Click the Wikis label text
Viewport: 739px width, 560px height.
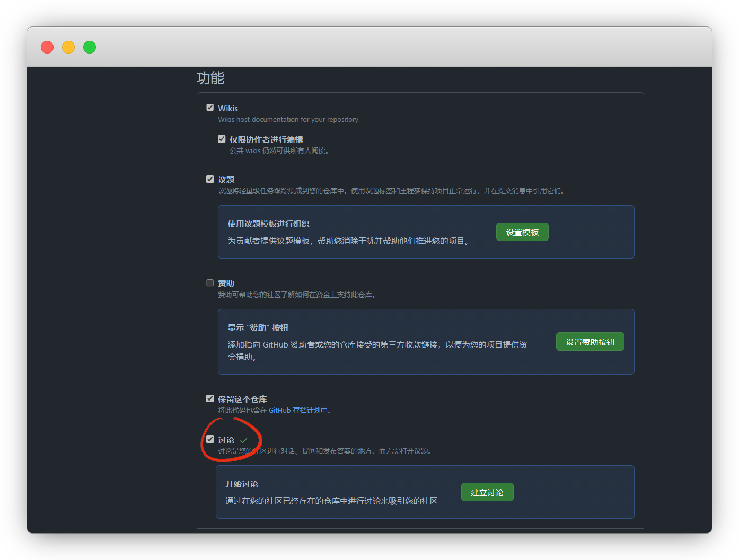click(x=228, y=108)
